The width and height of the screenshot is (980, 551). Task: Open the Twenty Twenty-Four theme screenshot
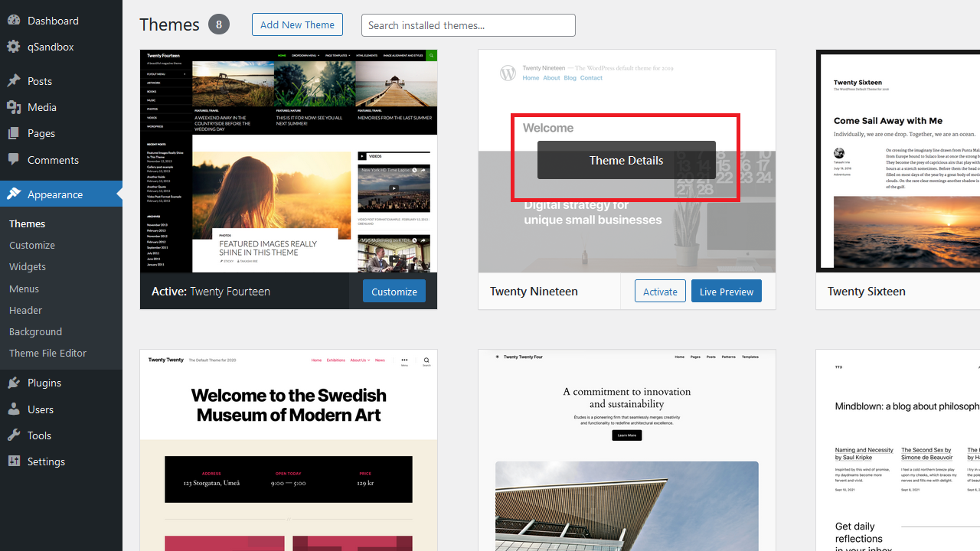[627, 451]
